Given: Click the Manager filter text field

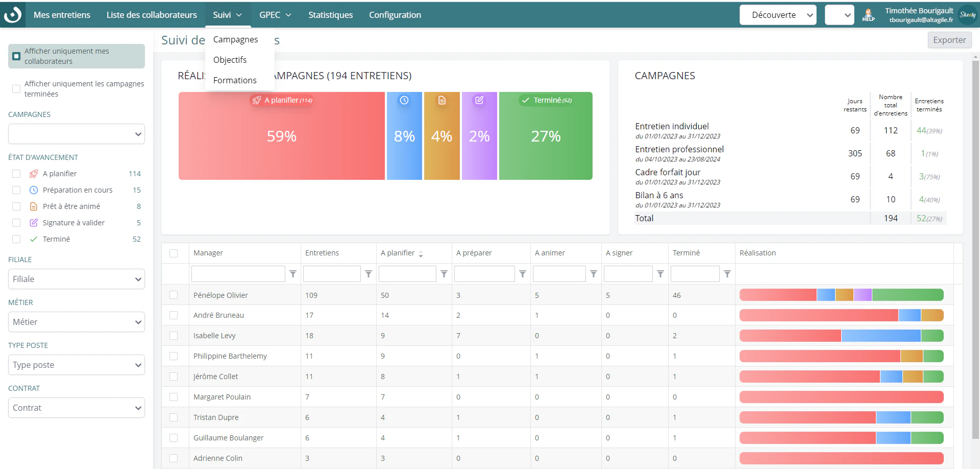Looking at the screenshot, I should point(238,274).
